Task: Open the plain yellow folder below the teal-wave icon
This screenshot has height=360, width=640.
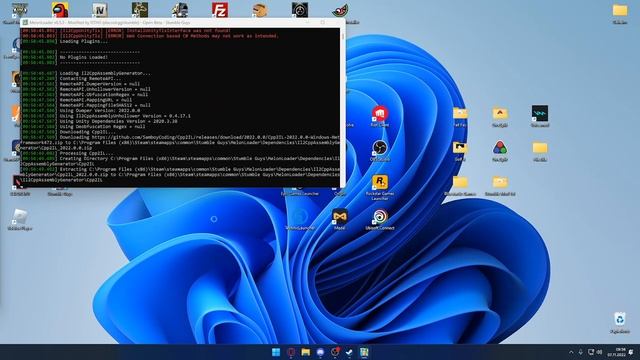Action: pos(540,148)
